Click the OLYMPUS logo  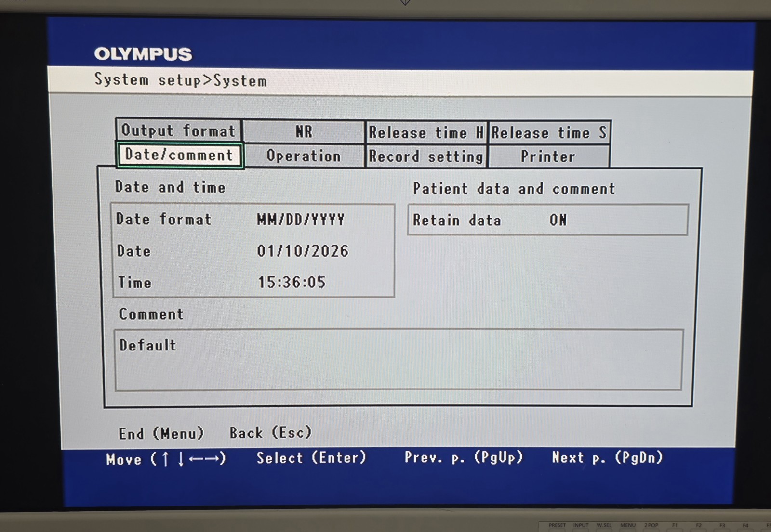coord(143,54)
